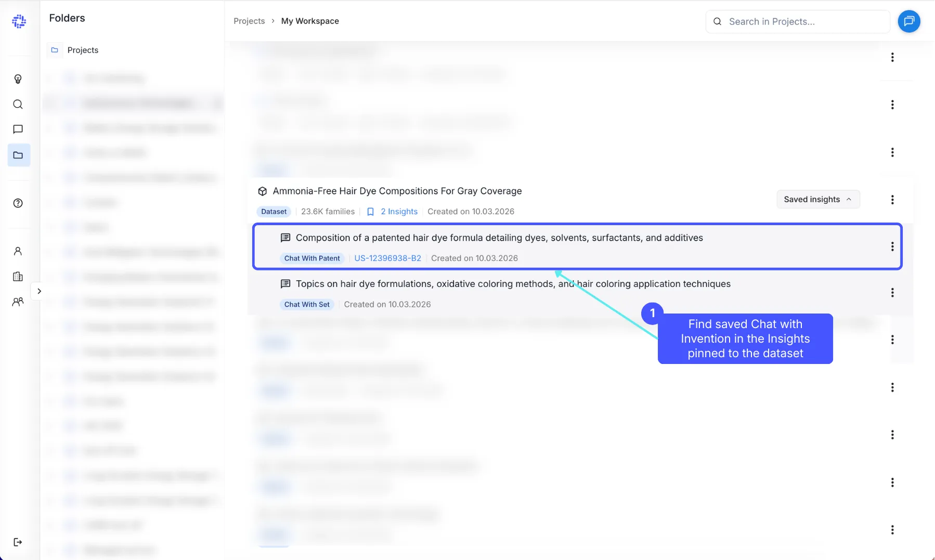Collapse the Saved insights dropdown
Image resolution: width=935 pixels, height=560 pixels.
[818, 199]
